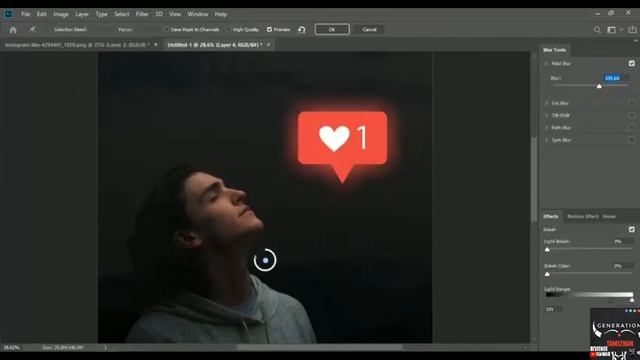Click the Focus label in options bar

(125, 29)
